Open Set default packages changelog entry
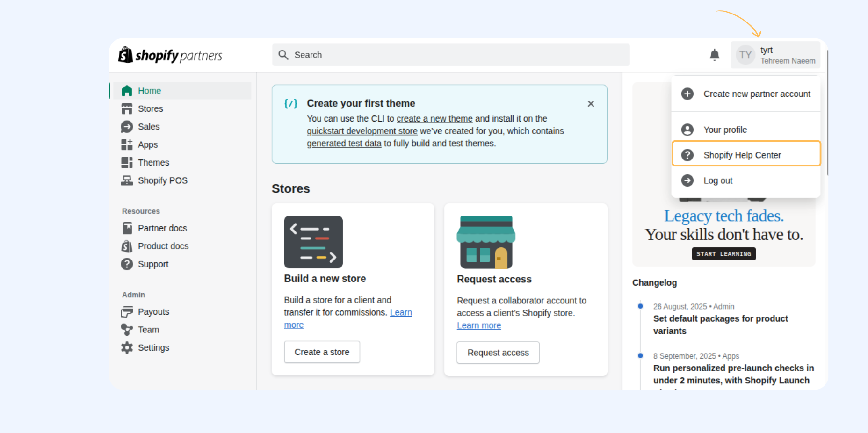Viewport: 868px width, 433px height. pos(721,325)
